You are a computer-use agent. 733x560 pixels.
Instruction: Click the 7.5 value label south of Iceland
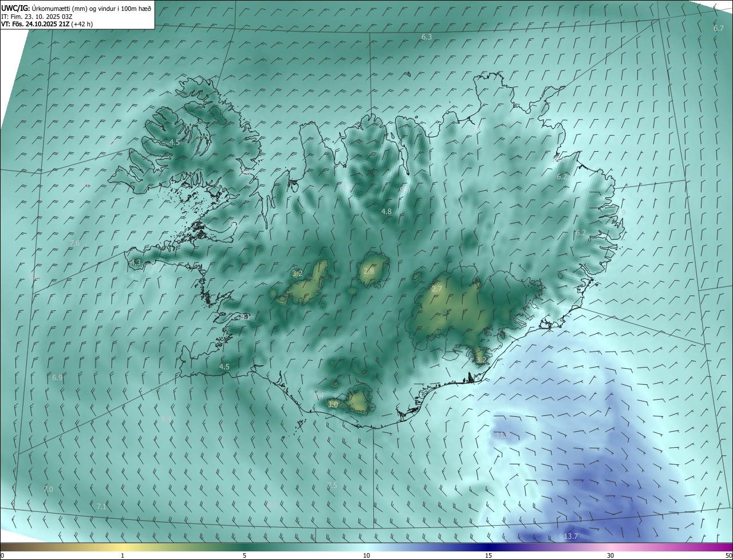(x=332, y=485)
